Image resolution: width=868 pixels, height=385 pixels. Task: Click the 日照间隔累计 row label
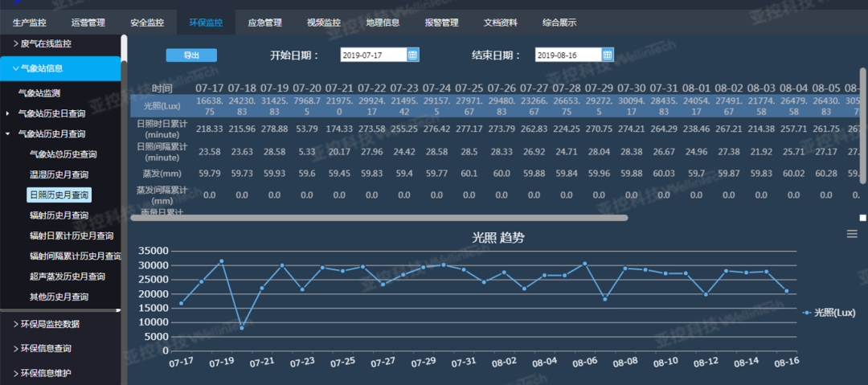[162, 152]
